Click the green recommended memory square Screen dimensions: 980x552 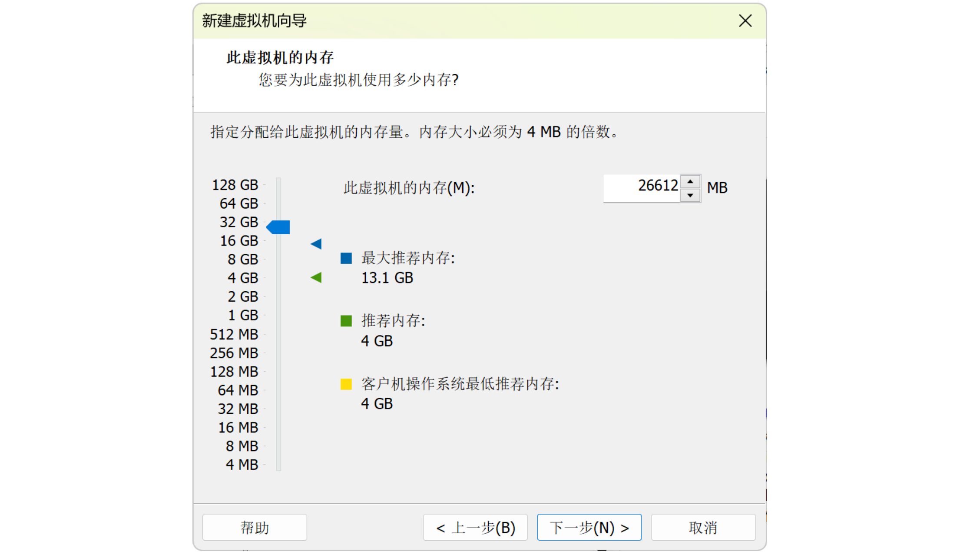click(x=346, y=321)
